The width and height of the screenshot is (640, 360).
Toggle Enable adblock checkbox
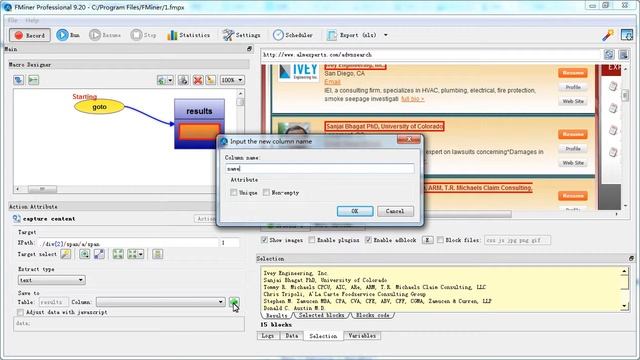tap(368, 240)
